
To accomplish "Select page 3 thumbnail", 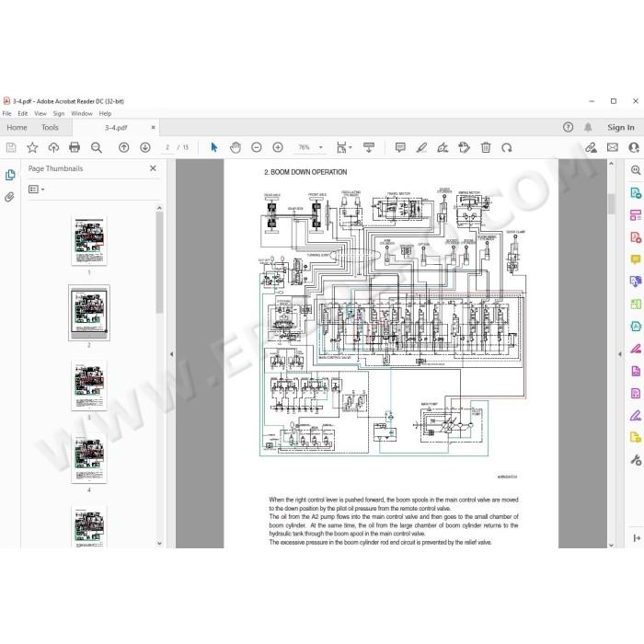I will pyautogui.click(x=89, y=385).
